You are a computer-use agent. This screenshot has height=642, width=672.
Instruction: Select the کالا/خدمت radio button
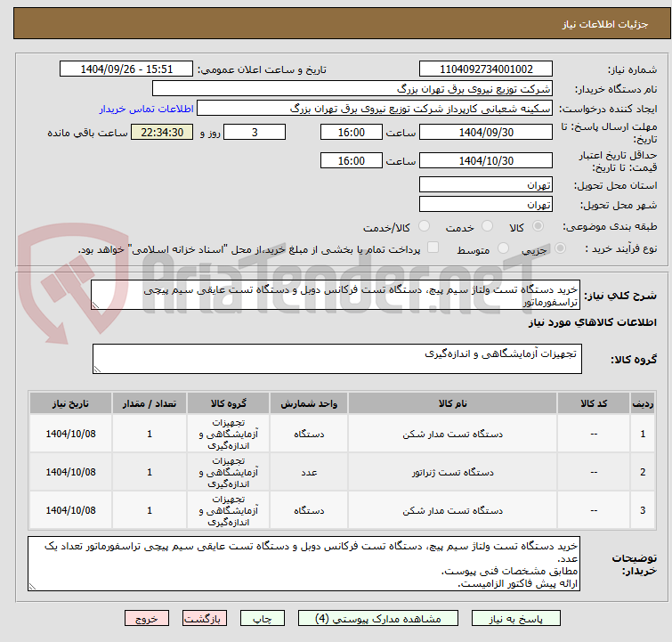click(x=424, y=226)
